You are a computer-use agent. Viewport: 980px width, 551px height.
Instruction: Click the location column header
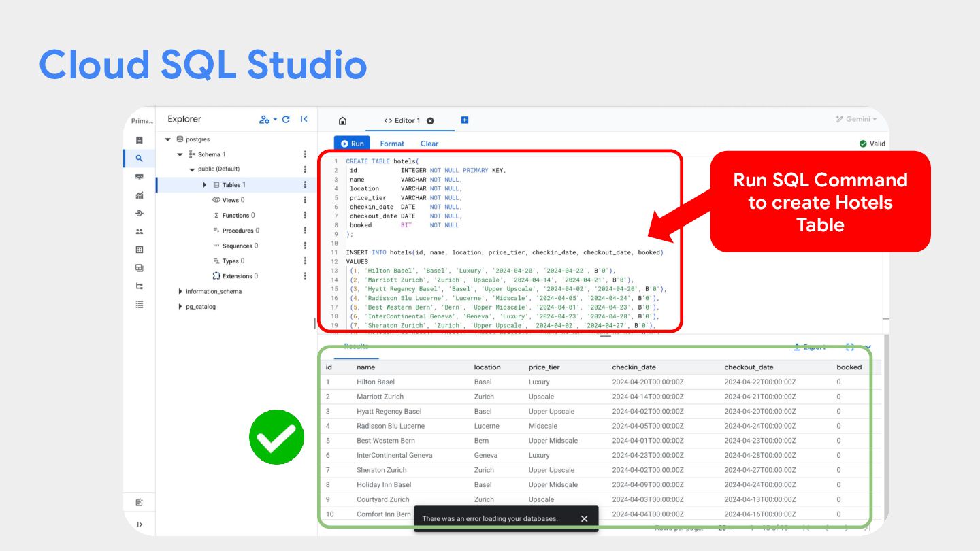[x=487, y=367]
